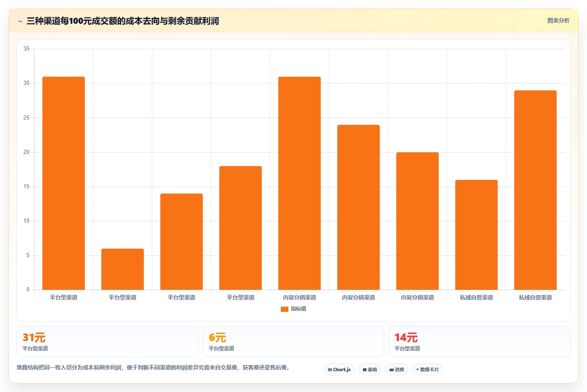Click the y-axis tick label 20
This screenshot has height=392, width=587.
click(x=26, y=152)
